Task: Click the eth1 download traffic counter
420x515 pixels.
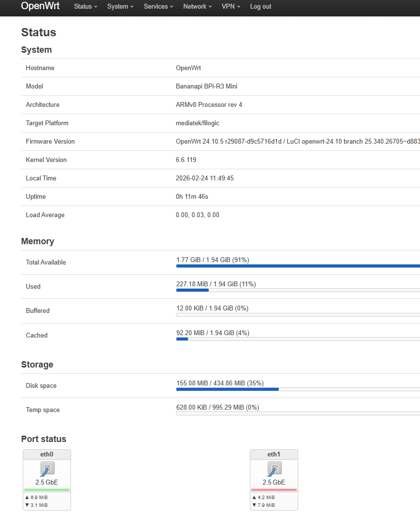Action: pyautogui.click(x=263, y=505)
